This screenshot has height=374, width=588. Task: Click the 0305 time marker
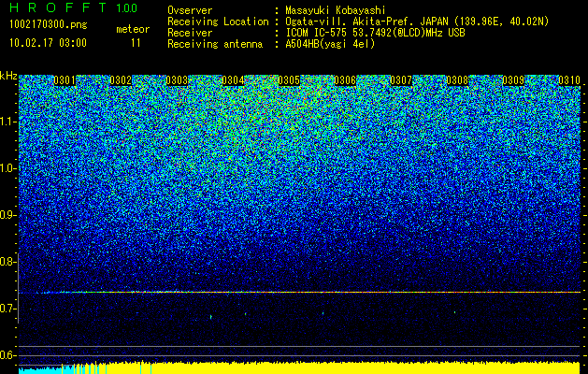click(289, 80)
